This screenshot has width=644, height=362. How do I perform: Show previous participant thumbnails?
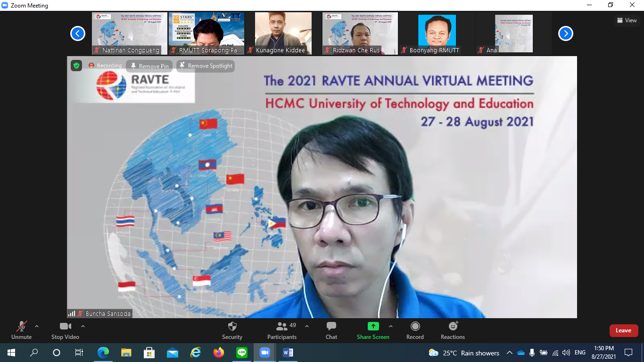[78, 33]
